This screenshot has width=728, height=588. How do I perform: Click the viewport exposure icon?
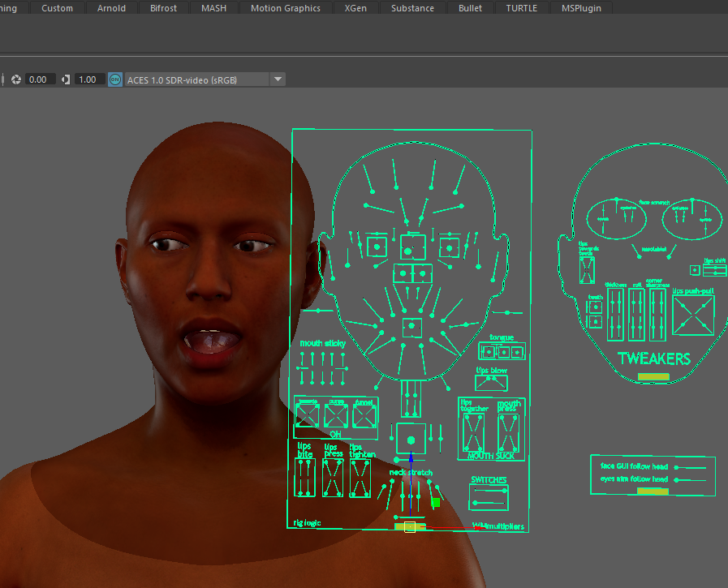coord(16,79)
